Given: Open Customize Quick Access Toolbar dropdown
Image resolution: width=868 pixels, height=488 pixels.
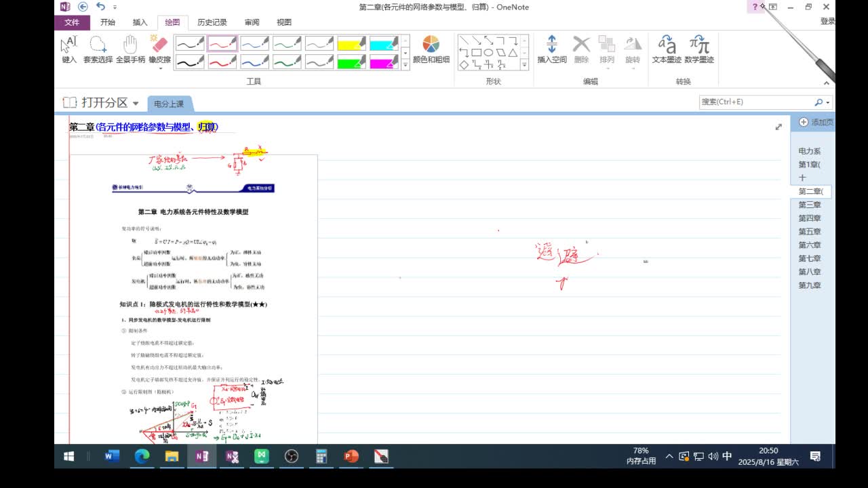Looking at the screenshot, I should pyautogui.click(x=115, y=7).
